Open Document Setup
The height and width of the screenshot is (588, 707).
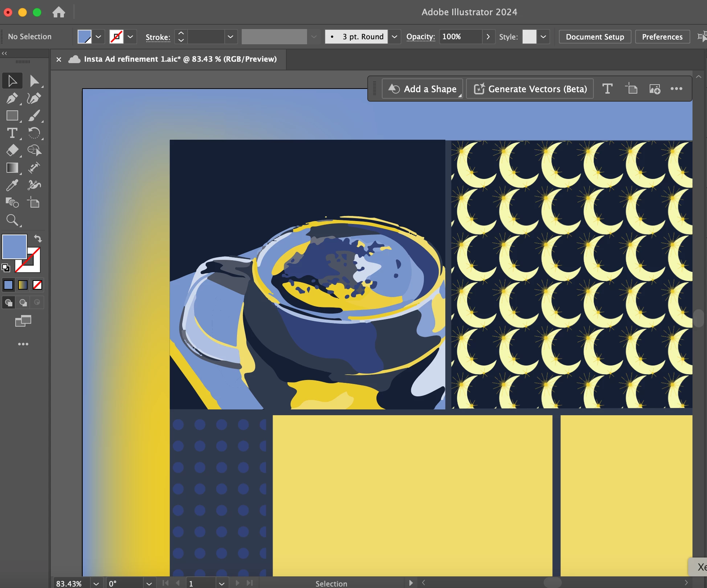click(x=595, y=37)
